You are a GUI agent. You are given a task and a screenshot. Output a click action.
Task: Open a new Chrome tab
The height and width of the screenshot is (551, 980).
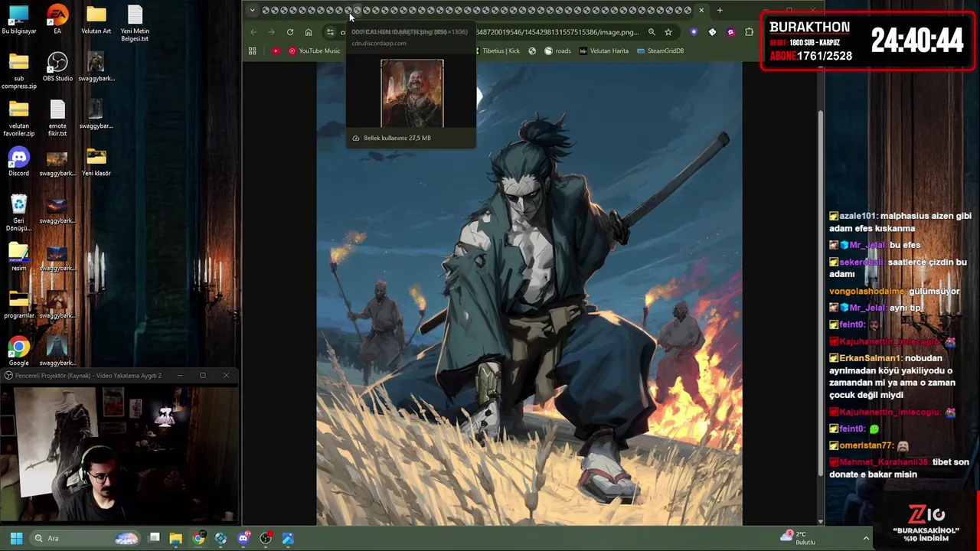(720, 10)
